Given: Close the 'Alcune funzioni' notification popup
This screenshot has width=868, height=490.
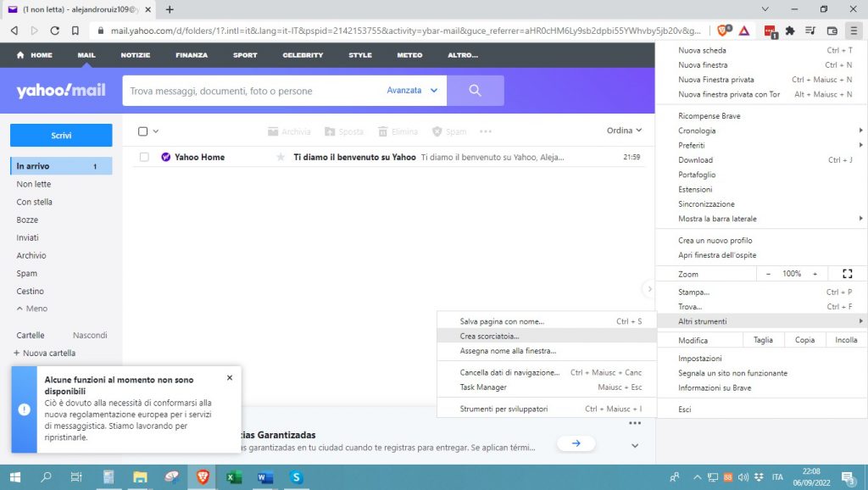Looking at the screenshot, I should 230,378.
